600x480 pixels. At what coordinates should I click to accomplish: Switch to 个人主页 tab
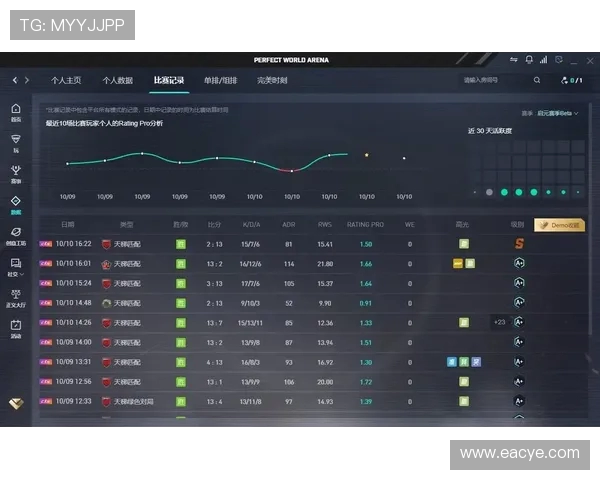(x=66, y=80)
